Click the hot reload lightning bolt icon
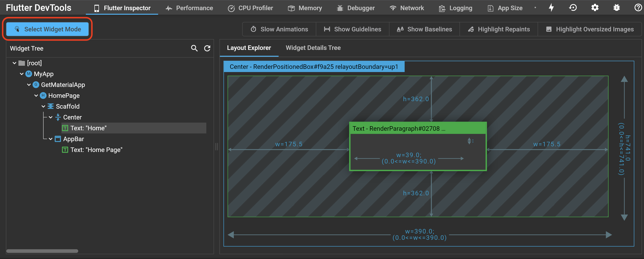Image resolution: width=644 pixels, height=259 pixels. coord(551,8)
